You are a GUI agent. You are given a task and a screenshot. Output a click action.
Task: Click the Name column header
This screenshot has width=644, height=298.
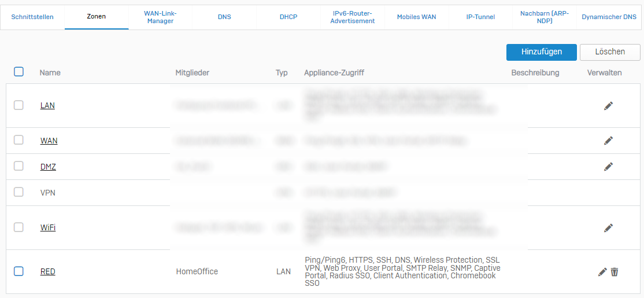pyautogui.click(x=50, y=73)
